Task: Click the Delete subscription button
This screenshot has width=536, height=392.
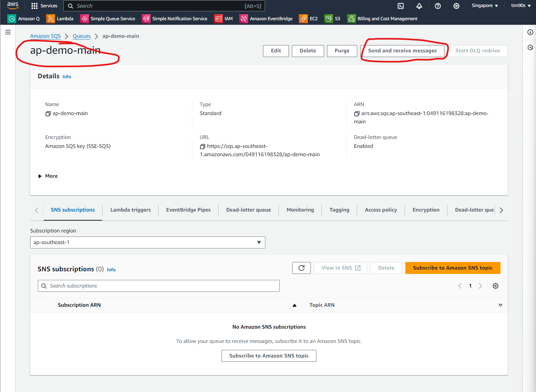Action: (386, 268)
